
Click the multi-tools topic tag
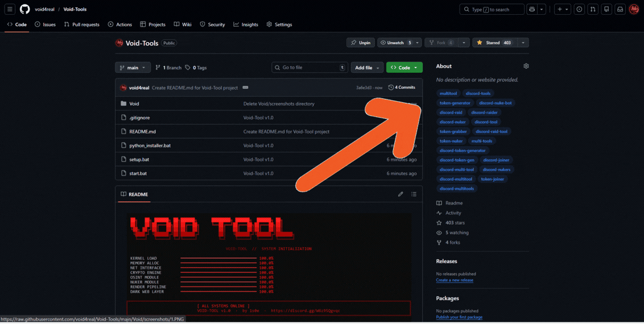[x=482, y=141]
